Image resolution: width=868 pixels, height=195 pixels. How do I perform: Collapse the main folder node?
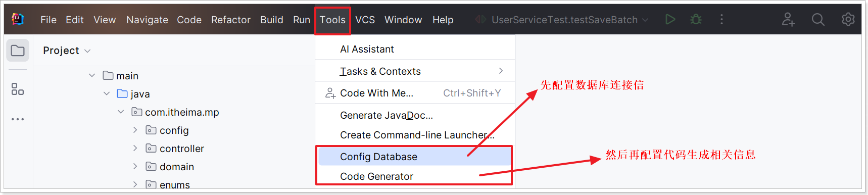pyautogui.click(x=92, y=75)
